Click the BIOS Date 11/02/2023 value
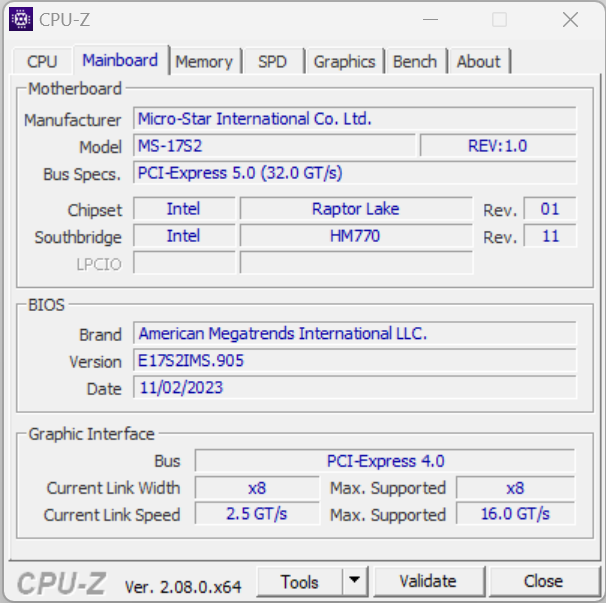Viewport: 606px width, 603px height. click(x=354, y=387)
